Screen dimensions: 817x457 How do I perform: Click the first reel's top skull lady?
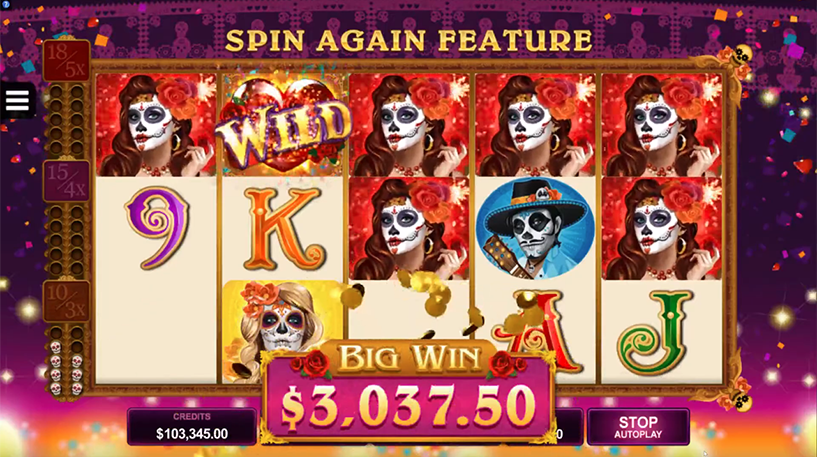click(156, 125)
